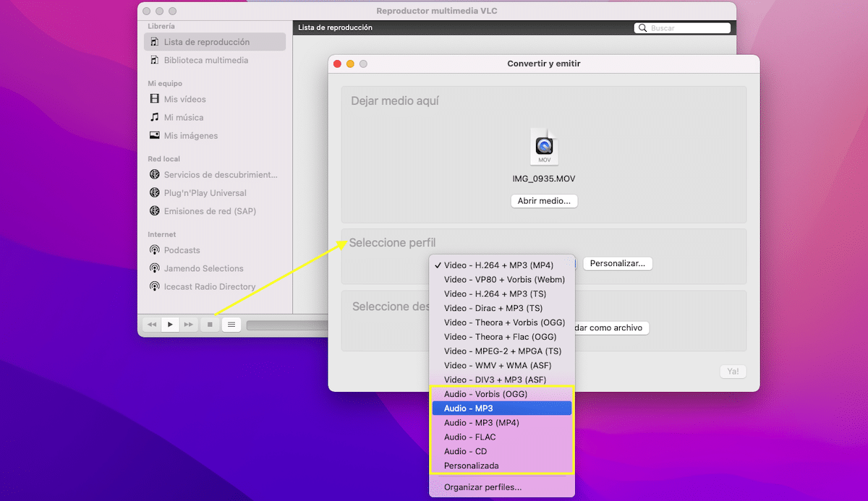
Task: Click the IMG_0935.MOV file icon
Action: (x=544, y=147)
